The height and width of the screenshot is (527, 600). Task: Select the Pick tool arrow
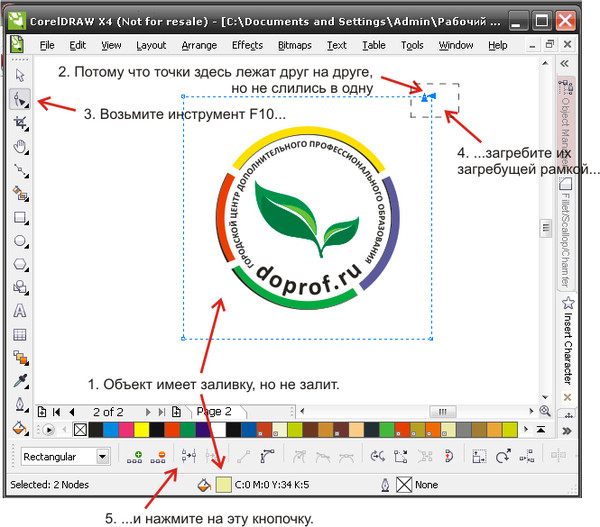point(20,75)
